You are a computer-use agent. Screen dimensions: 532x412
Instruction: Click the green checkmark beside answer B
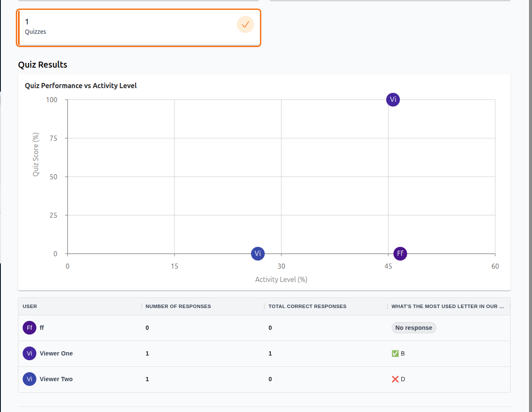[x=395, y=353]
